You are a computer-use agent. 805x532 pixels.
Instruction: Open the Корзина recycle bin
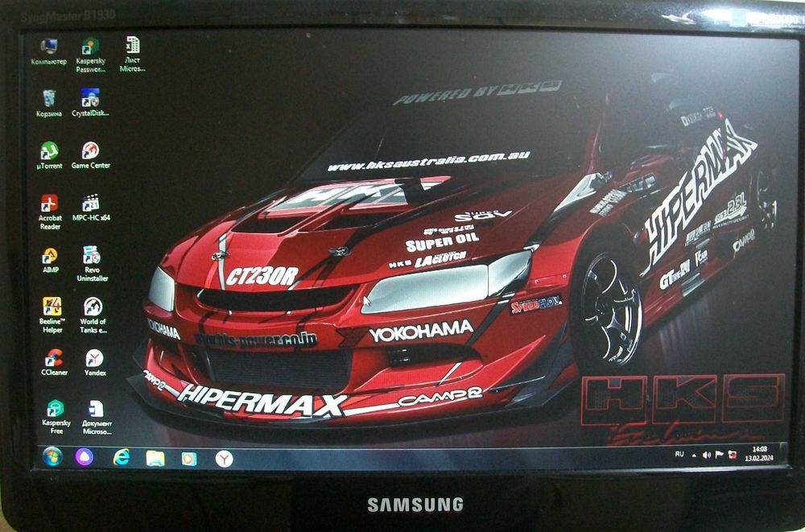click(x=49, y=104)
